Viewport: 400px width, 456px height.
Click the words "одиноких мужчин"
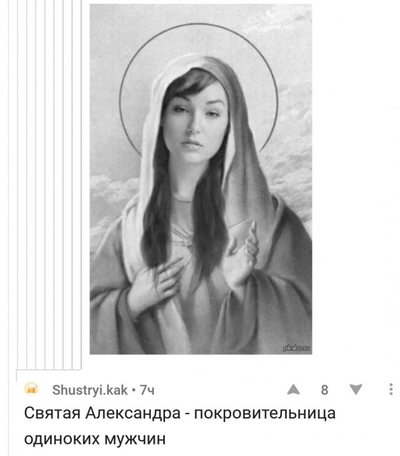point(95,438)
